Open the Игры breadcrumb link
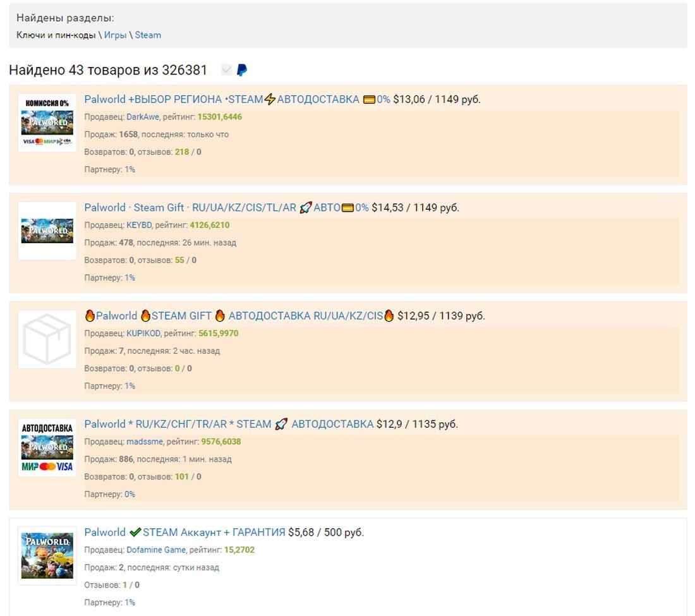The height and width of the screenshot is (616, 695). click(x=115, y=35)
